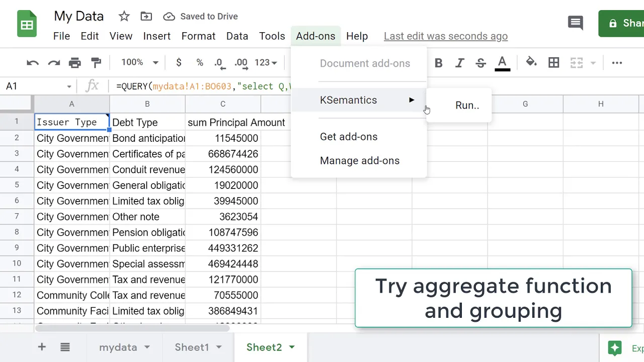Open the last edit history link
Screen dimensions: 644x362
pyautogui.click(x=445, y=36)
